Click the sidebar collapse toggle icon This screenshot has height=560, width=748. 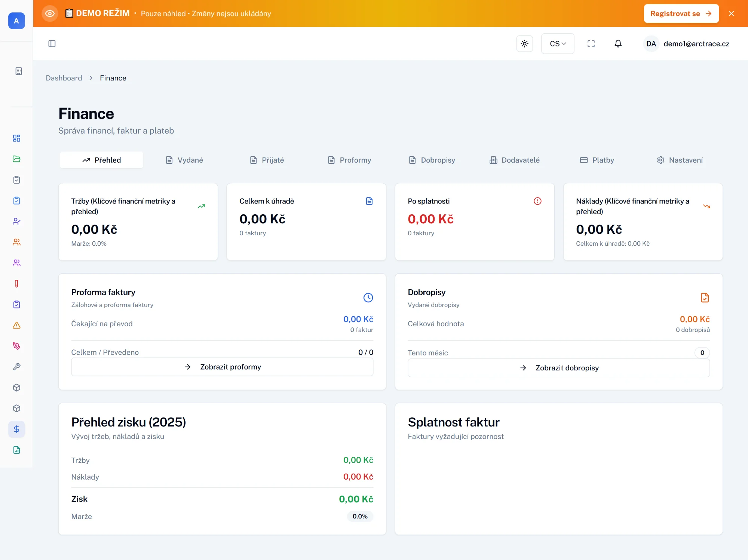click(52, 44)
